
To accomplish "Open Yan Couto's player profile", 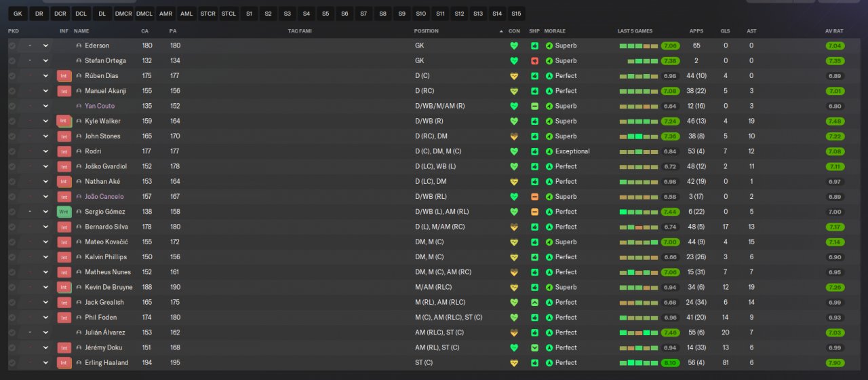I will pyautogui.click(x=100, y=106).
